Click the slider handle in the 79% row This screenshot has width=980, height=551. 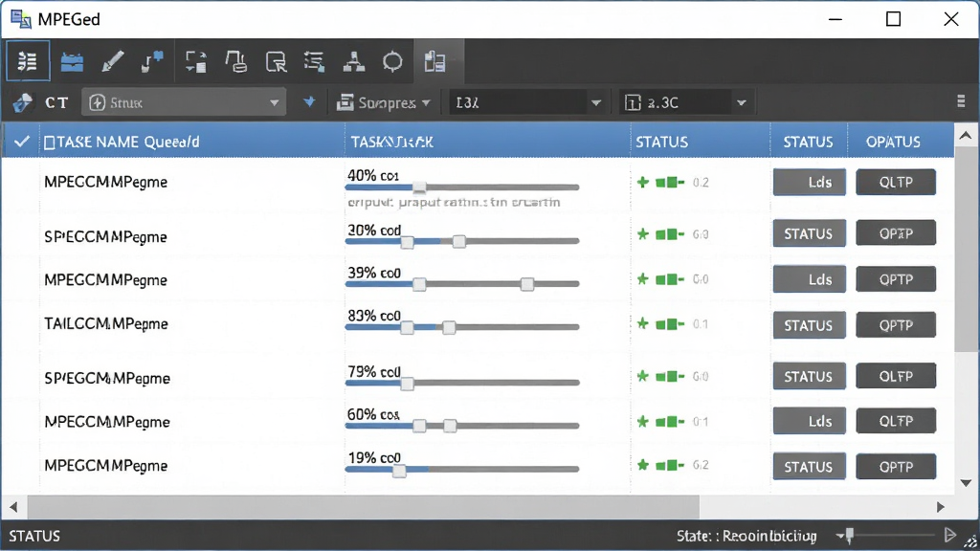pos(407,383)
